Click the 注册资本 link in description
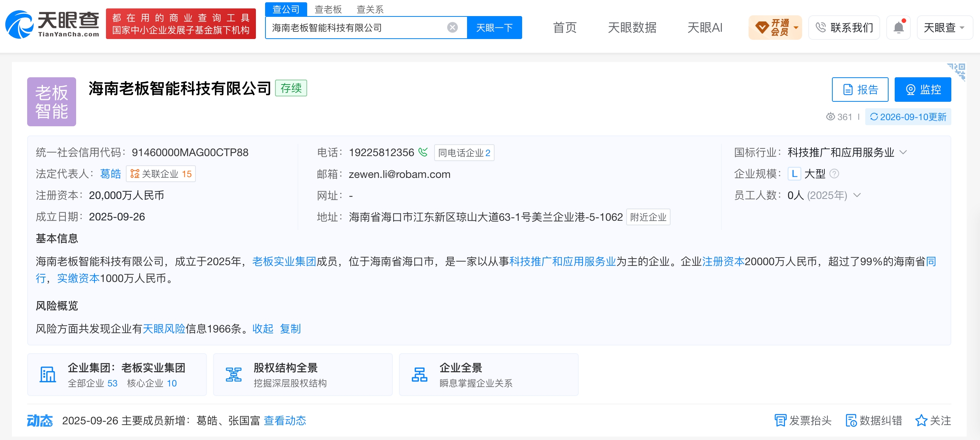The image size is (980, 440). 723,261
